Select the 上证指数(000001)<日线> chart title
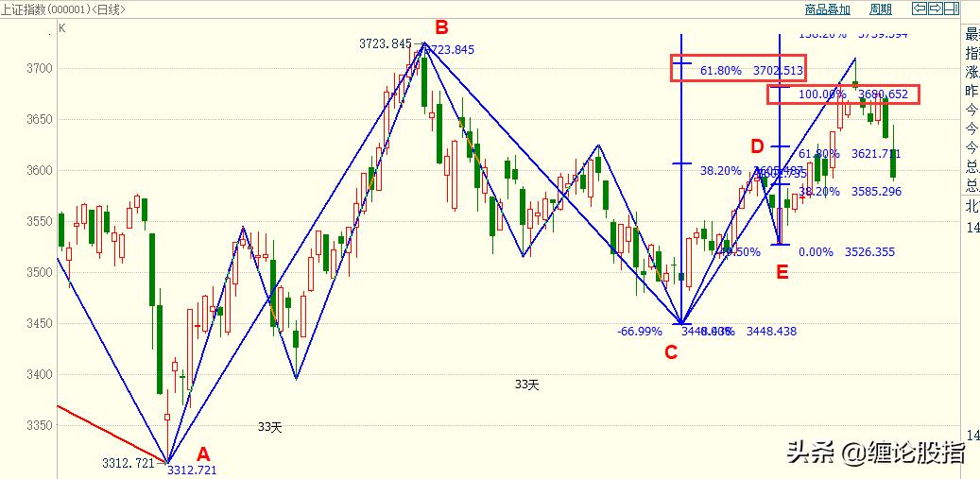 tap(63, 9)
